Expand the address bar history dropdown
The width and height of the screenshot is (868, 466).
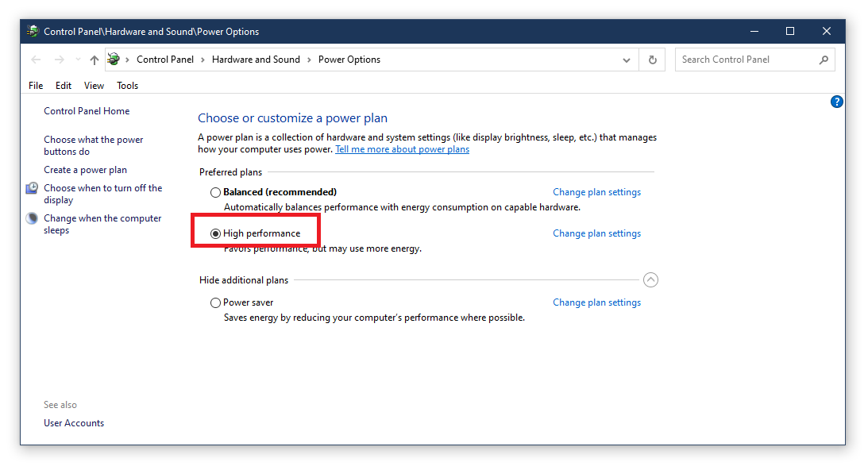pyautogui.click(x=626, y=60)
